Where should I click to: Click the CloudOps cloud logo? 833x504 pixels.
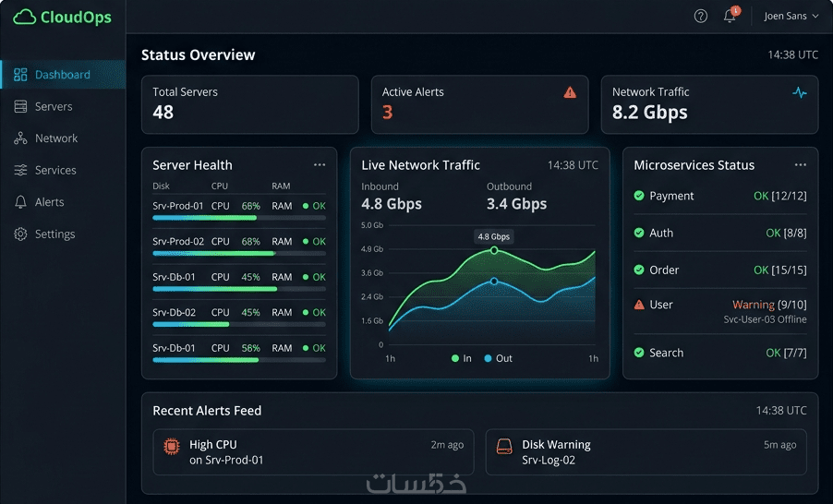pyautogui.click(x=24, y=17)
